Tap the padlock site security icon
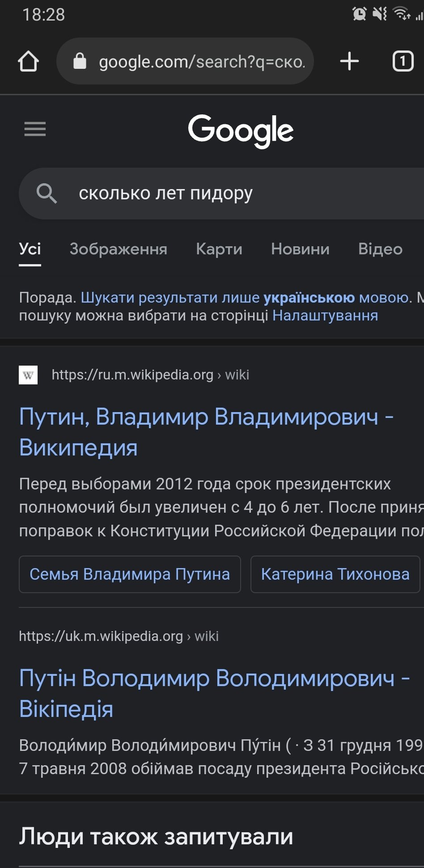This screenshot has width=424, height=868. (80, 61)
